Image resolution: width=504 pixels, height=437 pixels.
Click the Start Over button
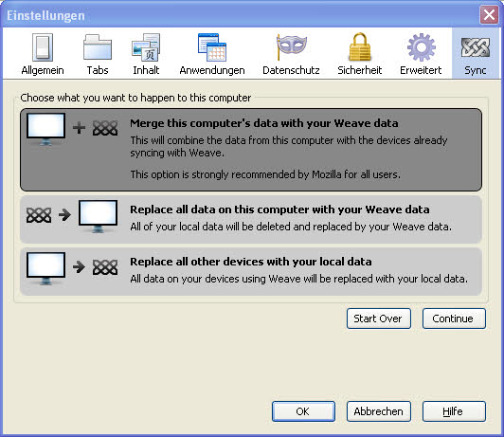click(379, 319)
